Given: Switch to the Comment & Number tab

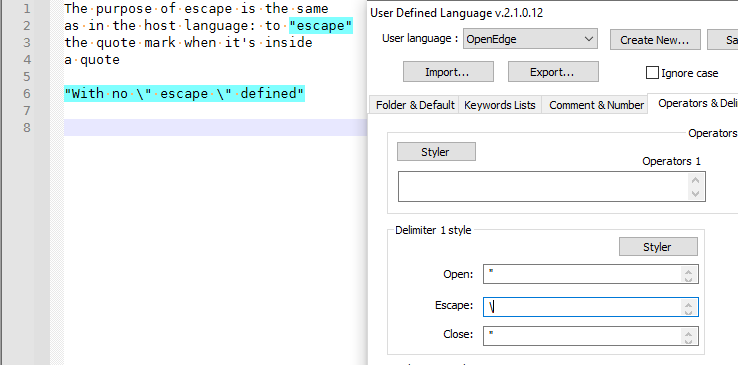Looking at the screenshot, I should coord(596,105).
